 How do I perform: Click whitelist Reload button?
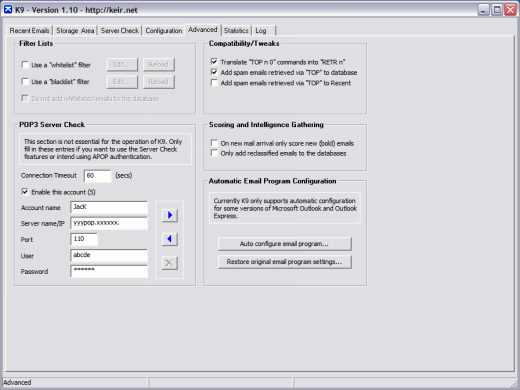pyautogui.click(x=159, y=64)
